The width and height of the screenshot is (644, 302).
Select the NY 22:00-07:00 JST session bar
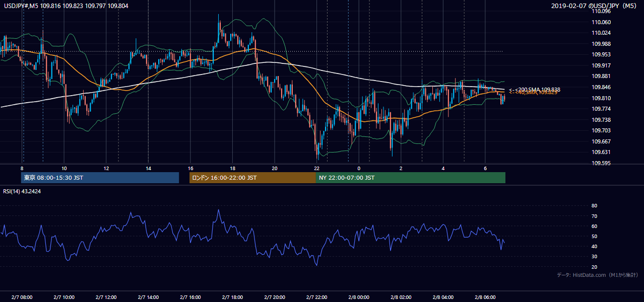(x=411, y=178)
